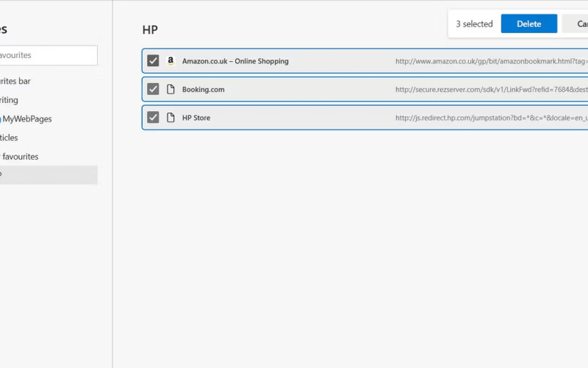Image resolution: width=588 pixels, height=368 pixels.
Task: Click the HP Store page icon
Action: 171,118
